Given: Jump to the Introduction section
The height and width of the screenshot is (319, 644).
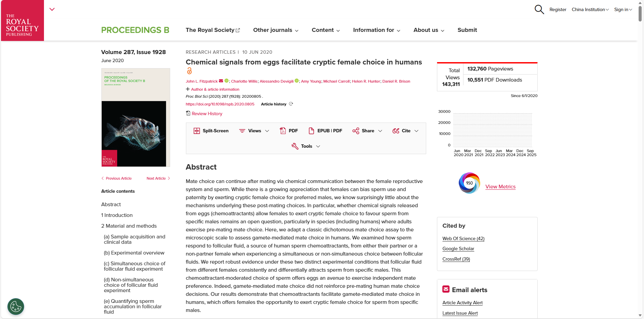Looking at the screenshot, I should tap(117, 215).
